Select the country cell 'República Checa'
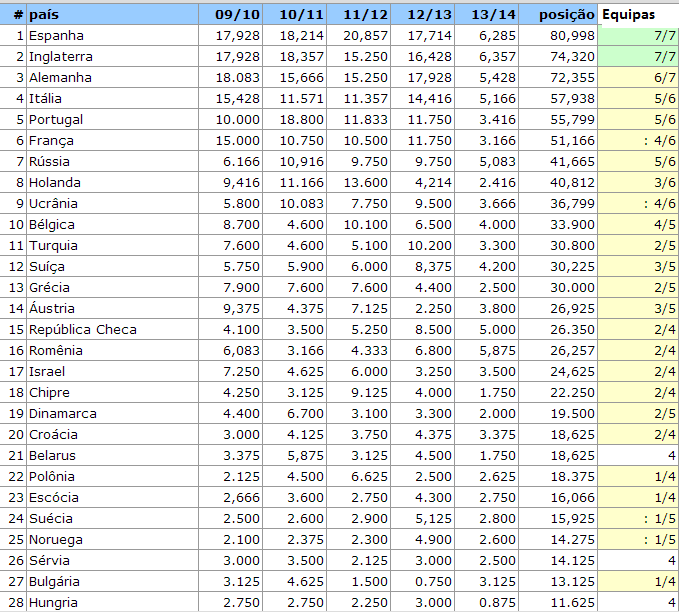 [x=112, y=330]
